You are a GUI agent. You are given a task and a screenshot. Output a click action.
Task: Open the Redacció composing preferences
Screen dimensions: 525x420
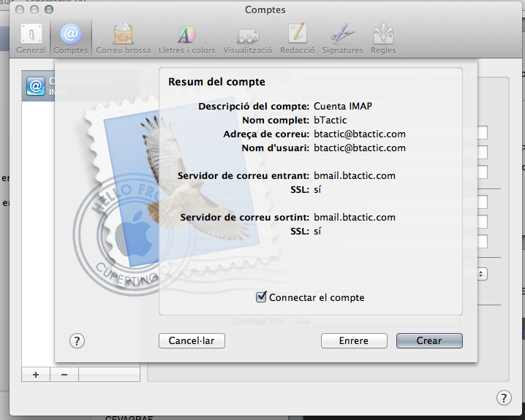[x=298, y=39]
